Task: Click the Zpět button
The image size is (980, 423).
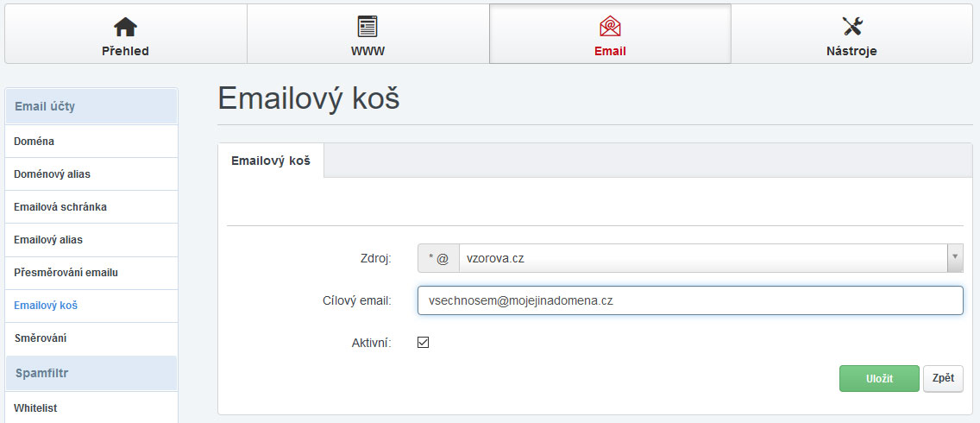Action: (x=943, y=378)
